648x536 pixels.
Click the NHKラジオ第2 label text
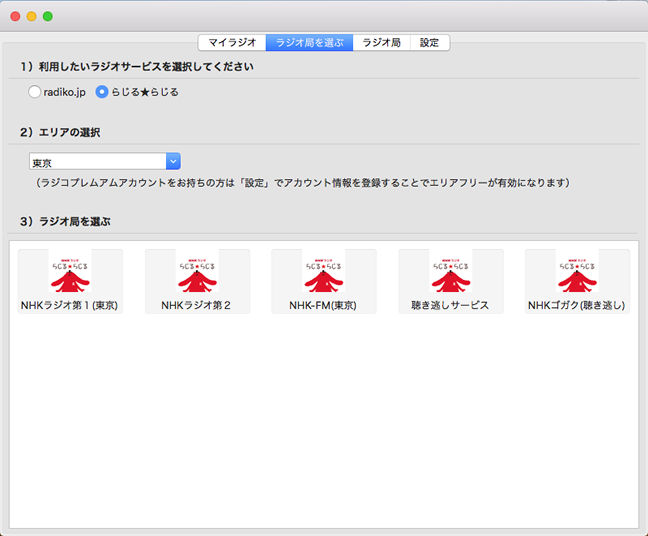coord(196,305)
